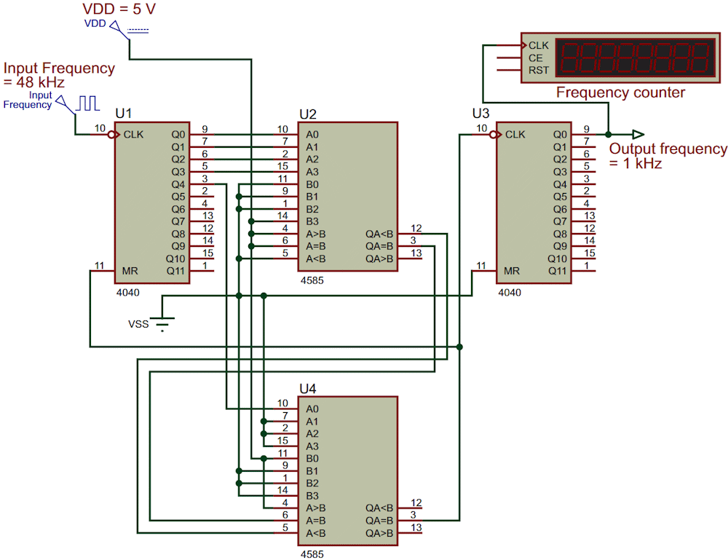Click the Q0 pin label on U3
Viewport: 728px width, 560px height.
pyautogui.click(x=560, y=135)
